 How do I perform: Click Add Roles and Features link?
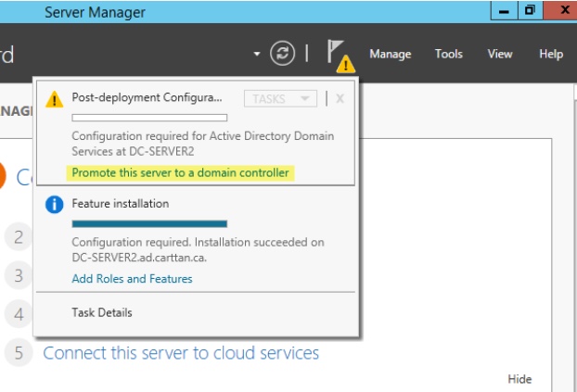(x=132, y=279)
